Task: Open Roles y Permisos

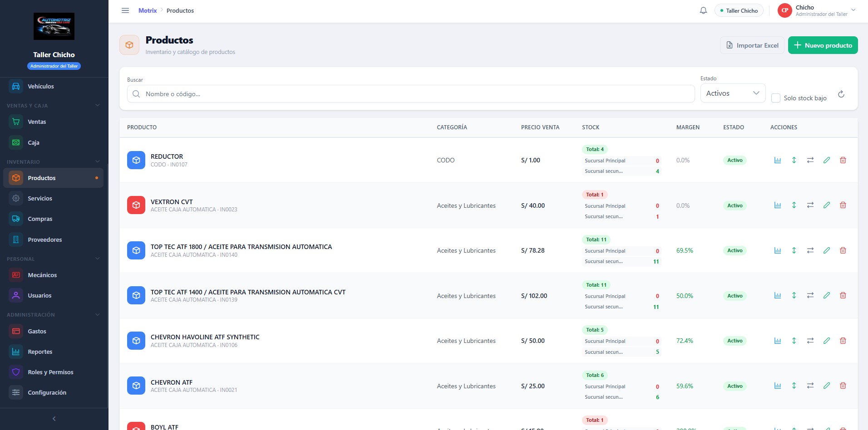Action: point(53,372)
